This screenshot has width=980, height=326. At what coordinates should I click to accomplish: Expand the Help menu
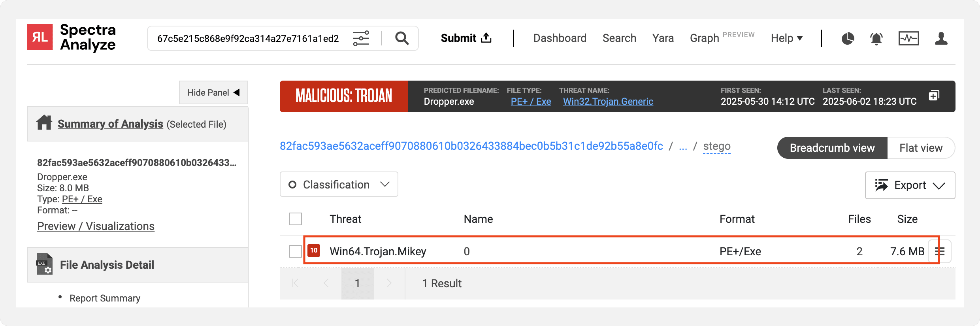[x=786, y=38]
